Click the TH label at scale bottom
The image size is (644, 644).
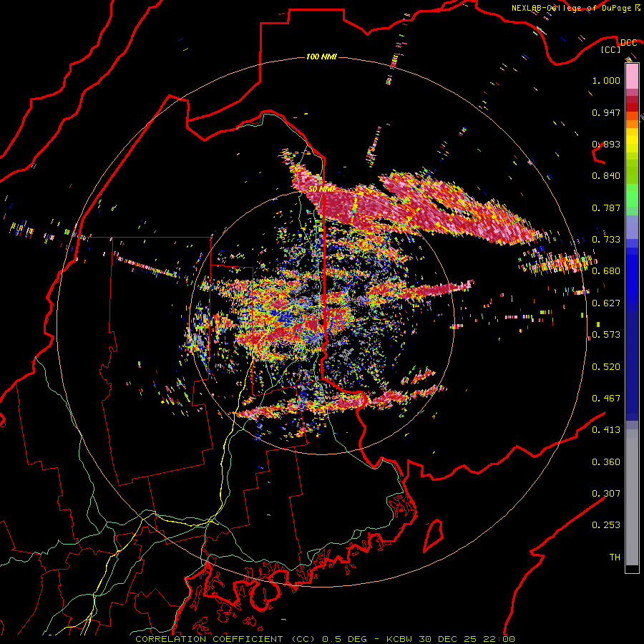pyautogui.click(x=615, y=557)
